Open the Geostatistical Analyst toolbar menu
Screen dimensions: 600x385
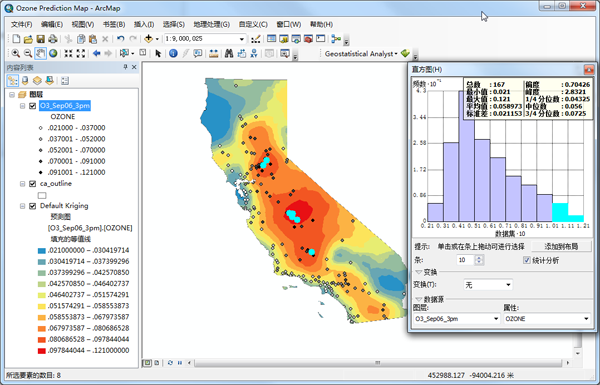click(361, 54)
